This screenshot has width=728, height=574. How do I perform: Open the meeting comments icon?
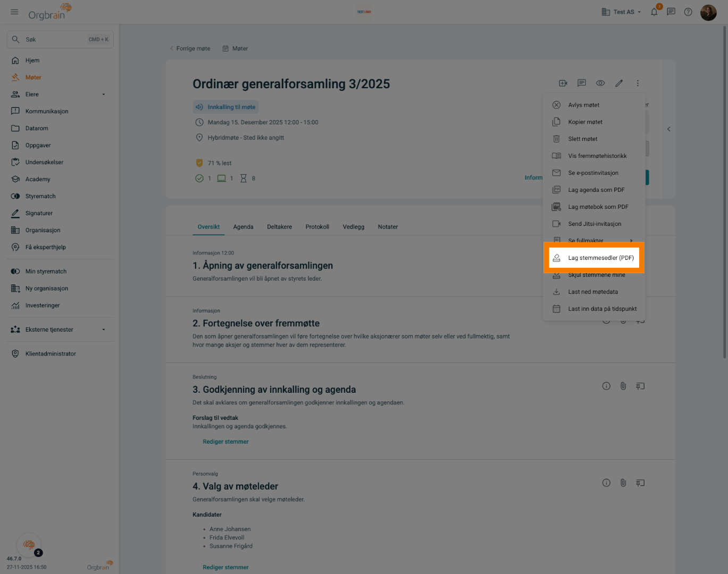(x=582, y=83)
